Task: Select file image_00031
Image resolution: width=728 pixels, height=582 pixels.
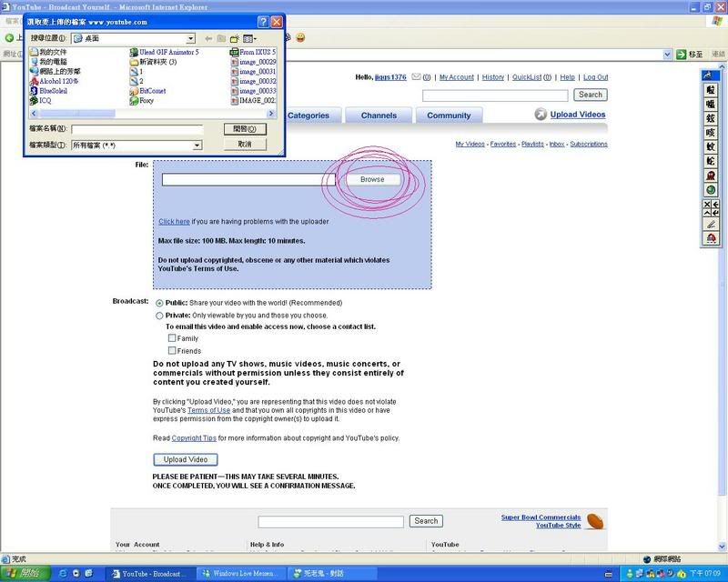Action: (x=253, y=72)
